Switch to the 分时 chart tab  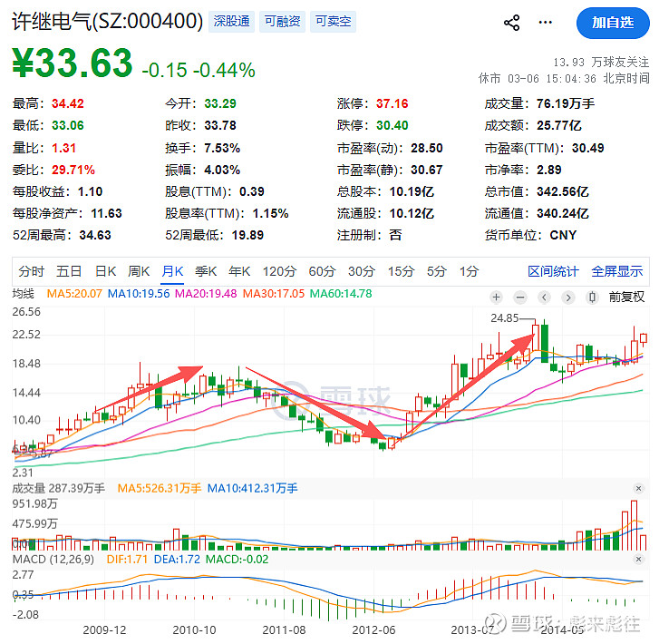point(31,271)
